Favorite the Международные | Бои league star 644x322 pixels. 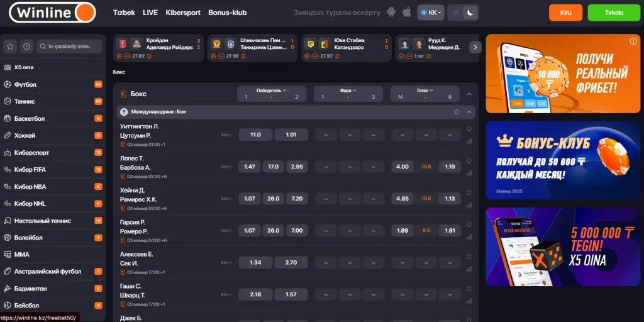[x=457, y=112]
